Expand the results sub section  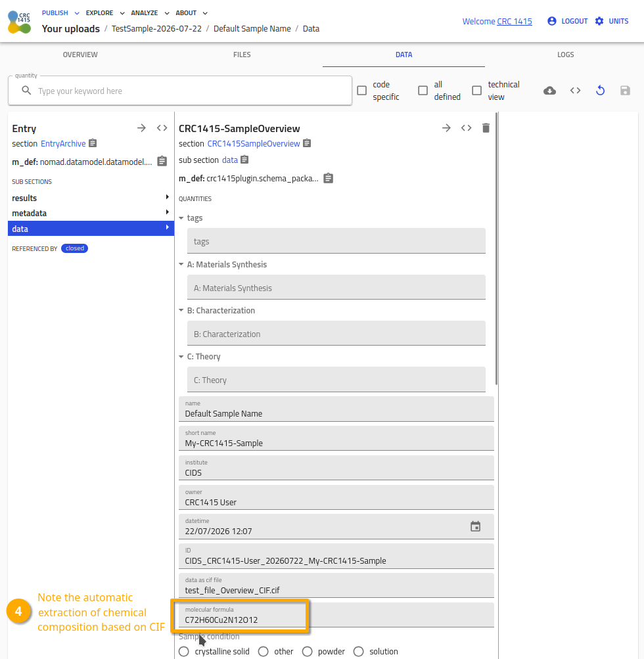pyautogui.click(x=91, y=198)
